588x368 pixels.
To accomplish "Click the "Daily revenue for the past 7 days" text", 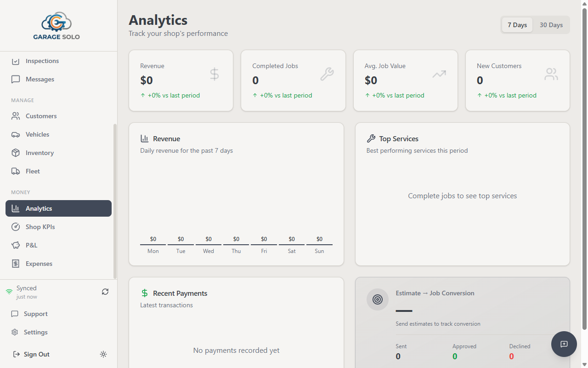I will (187, 150).
